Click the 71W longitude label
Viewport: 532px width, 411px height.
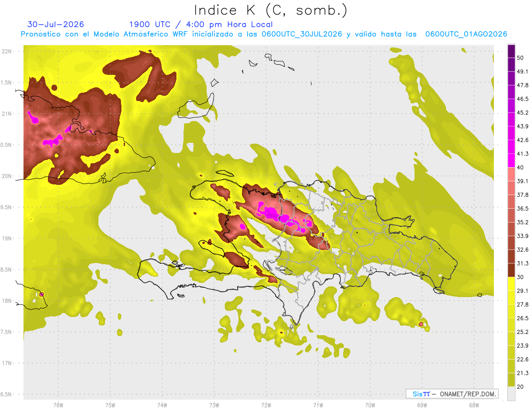tap(318, 405)
